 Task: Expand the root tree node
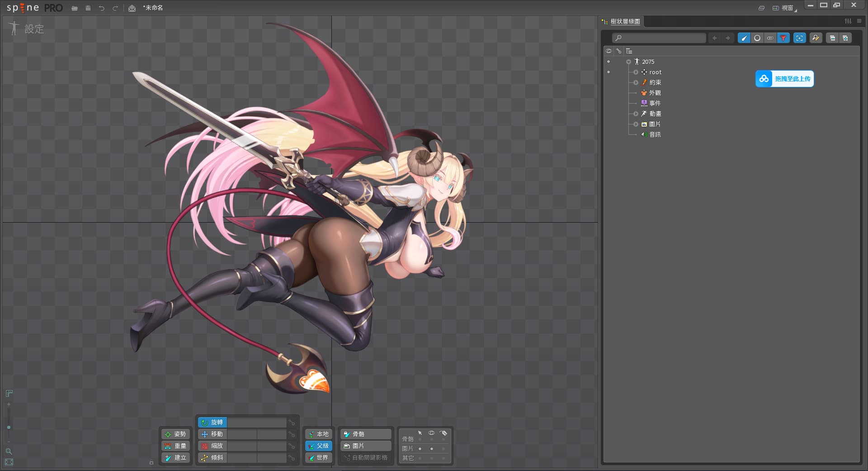click(x=636, y=72)
